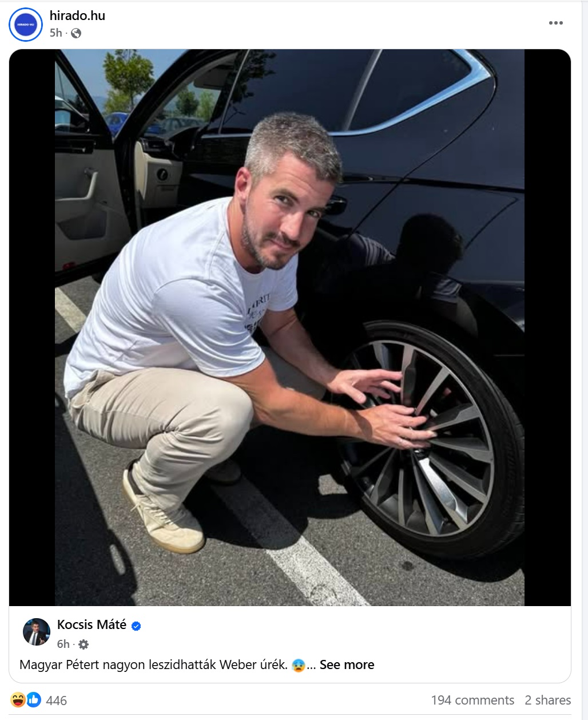The height and width of the screenshot is (720, 588).
Task: Expand post text with See more
Action: coord(347,664)
